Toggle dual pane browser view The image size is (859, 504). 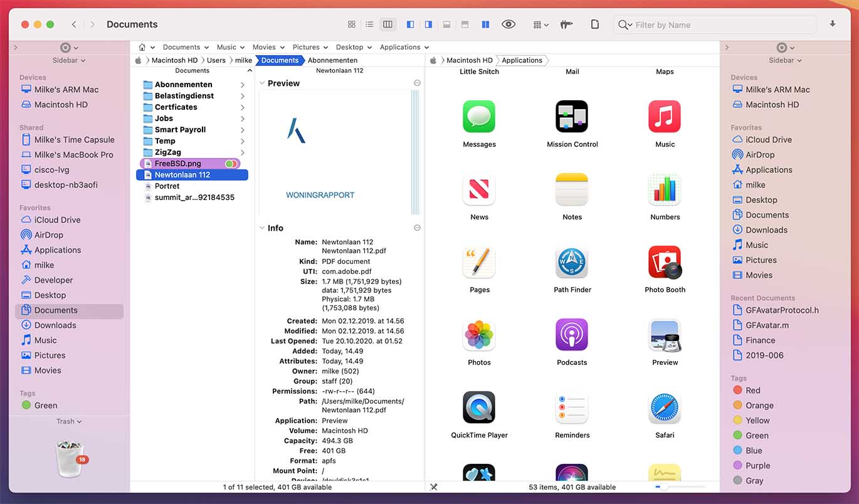(x=485, y=24)
